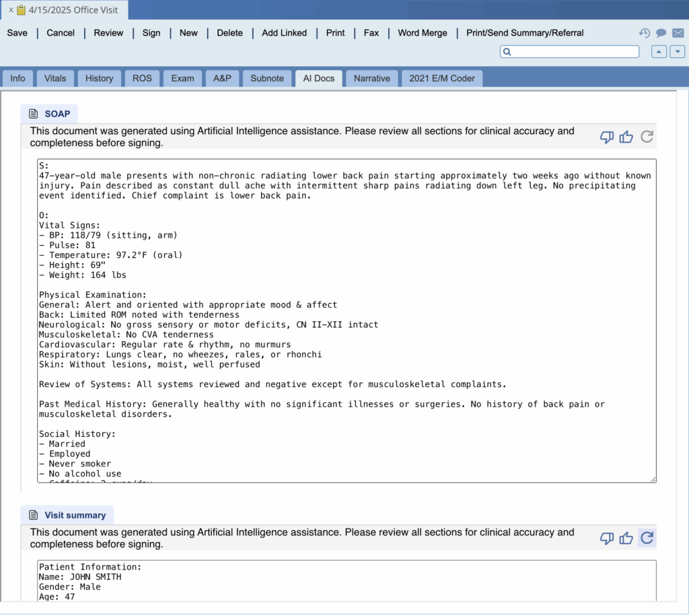689x616 pixels.
Task: Click the search down arrow button
Action: [677, 52]
